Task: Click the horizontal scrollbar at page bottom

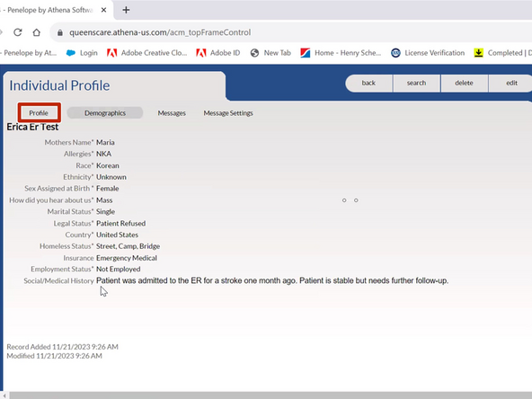Action: point(270,395)
